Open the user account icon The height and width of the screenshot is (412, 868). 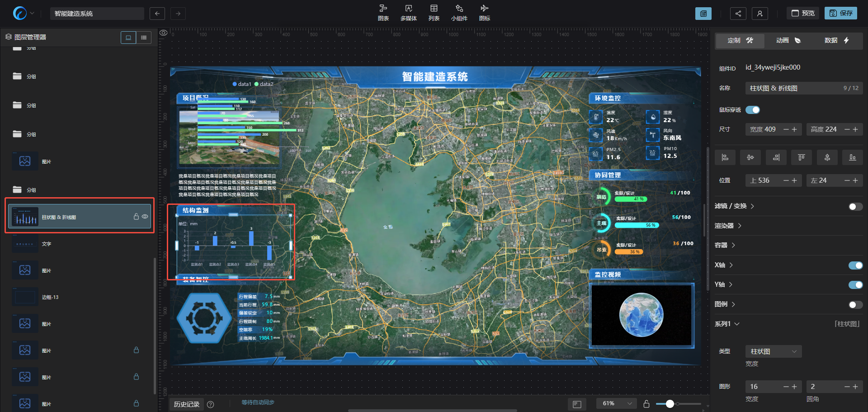[759, 14]
